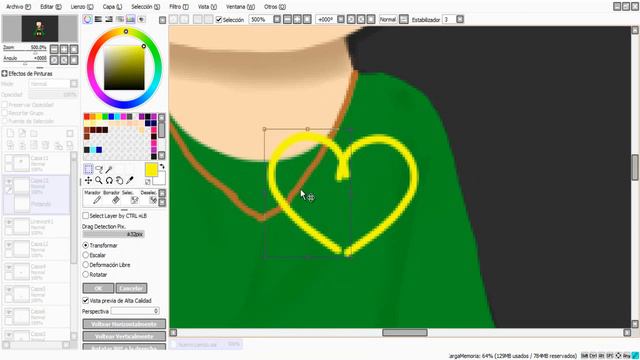Open the Archivo menu

[x=18, y=7]
